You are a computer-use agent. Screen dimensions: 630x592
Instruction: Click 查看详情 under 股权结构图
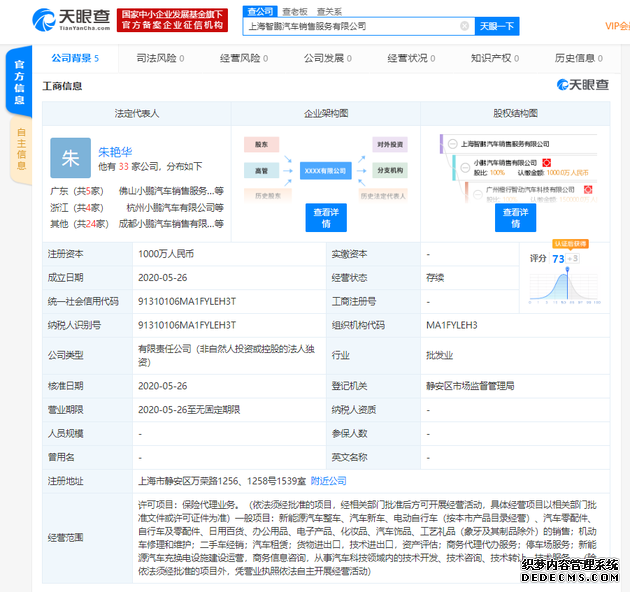(515, 217)
